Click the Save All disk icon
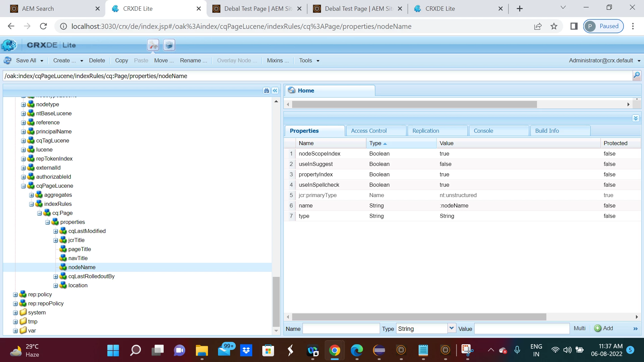This screenshot has height=362, width=644. point(8,61)
